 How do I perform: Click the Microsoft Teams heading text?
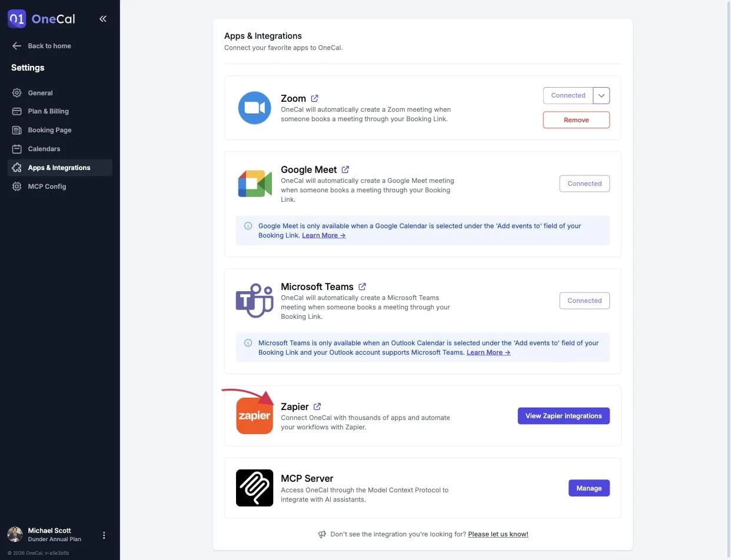pyautogui.click(x=317, y=286)
